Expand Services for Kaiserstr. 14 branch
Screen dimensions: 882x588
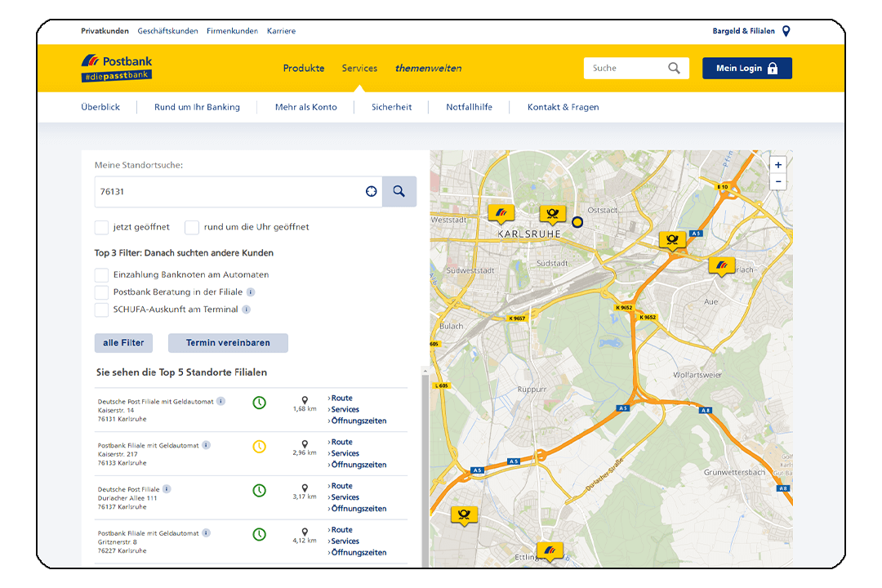pyautogui.click(x=344, y=409)
